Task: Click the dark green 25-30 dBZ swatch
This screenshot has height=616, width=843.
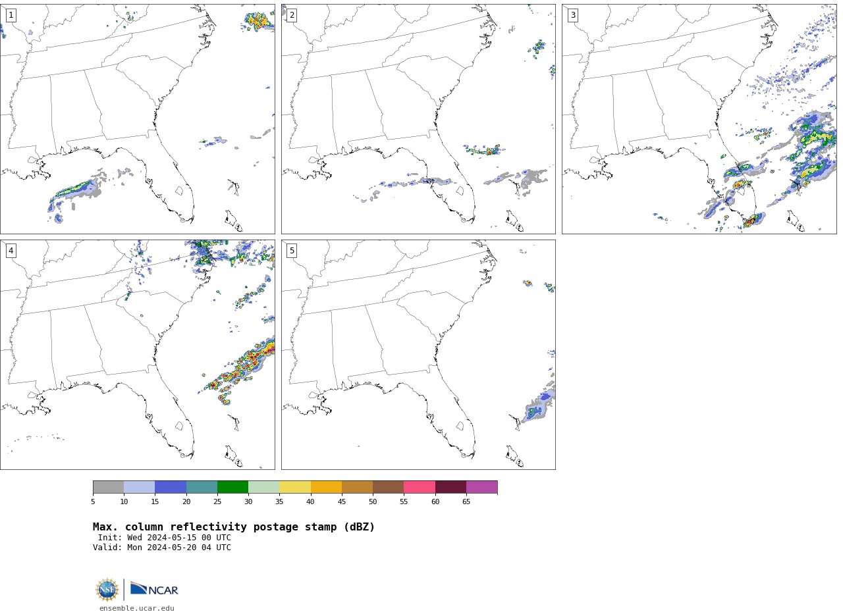Action: (x=232, y=487)
